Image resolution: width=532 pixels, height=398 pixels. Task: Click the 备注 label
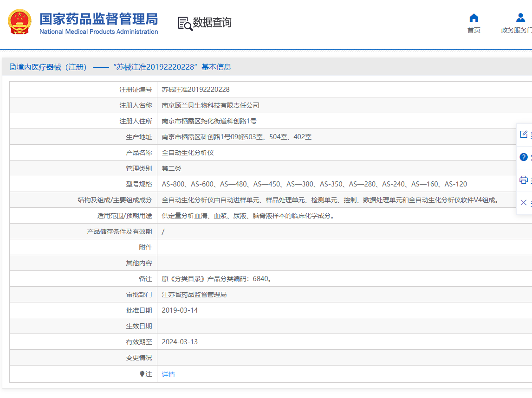(x=145, y=279)
